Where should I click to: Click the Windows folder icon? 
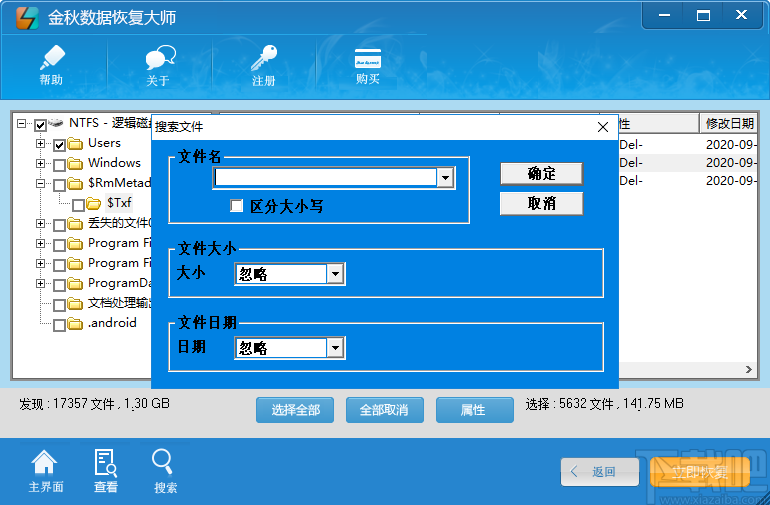(75, 163)
